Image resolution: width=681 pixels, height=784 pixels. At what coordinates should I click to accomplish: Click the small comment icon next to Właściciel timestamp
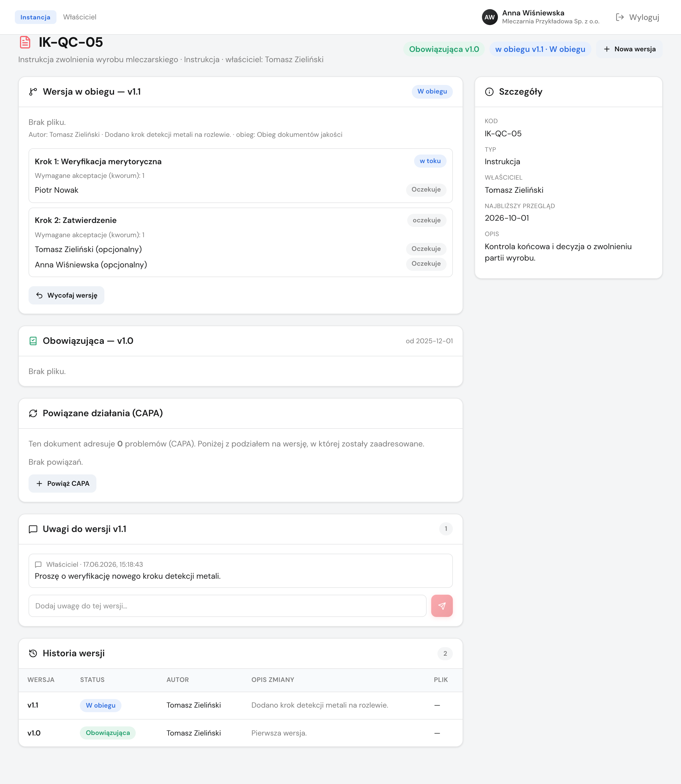[x=38, y=564]
